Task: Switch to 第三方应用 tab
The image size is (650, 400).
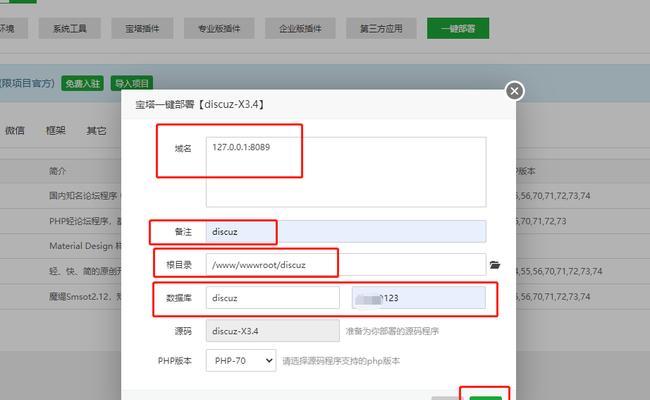Action: (x=381, y=29)
